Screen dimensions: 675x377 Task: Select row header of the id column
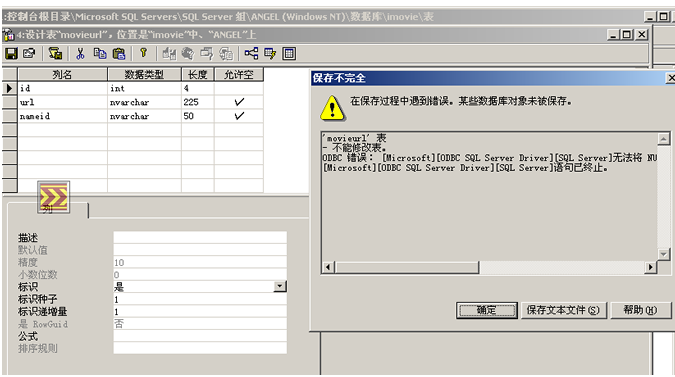9,88
